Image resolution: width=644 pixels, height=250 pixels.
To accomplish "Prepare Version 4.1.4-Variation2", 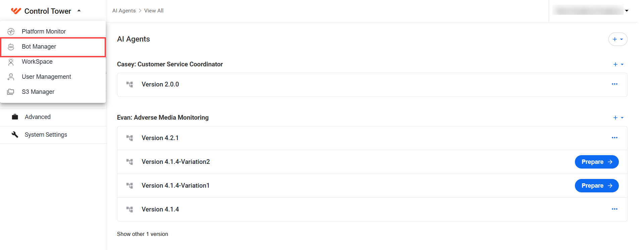I will coord(597,162).
